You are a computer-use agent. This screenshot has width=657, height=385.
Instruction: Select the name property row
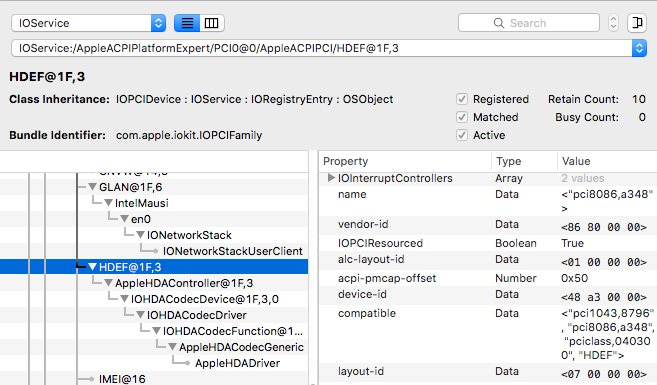click(488, 200)
